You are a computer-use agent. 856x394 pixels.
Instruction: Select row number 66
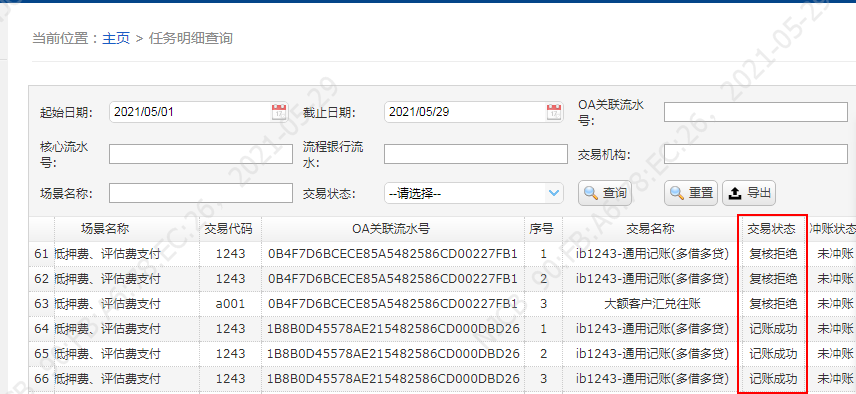[41, 379]
